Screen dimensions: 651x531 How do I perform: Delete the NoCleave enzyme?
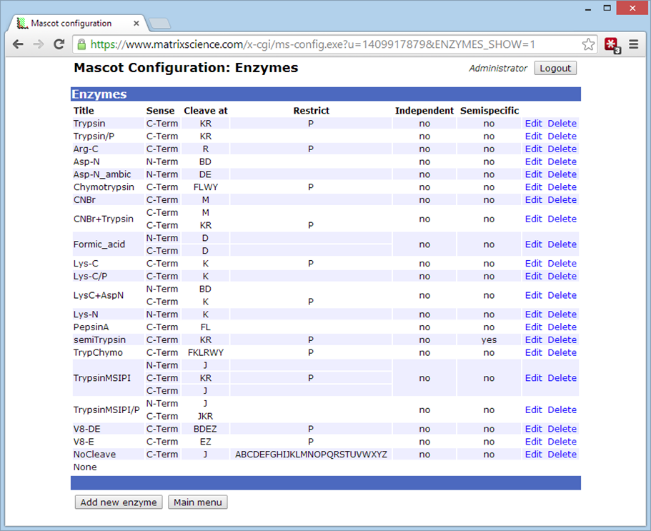coord(562,455)
